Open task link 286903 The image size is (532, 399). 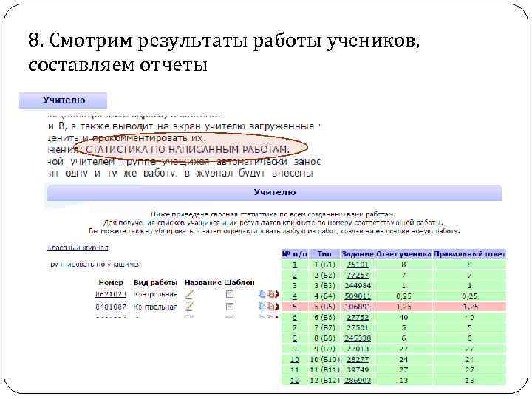point(358,381)
